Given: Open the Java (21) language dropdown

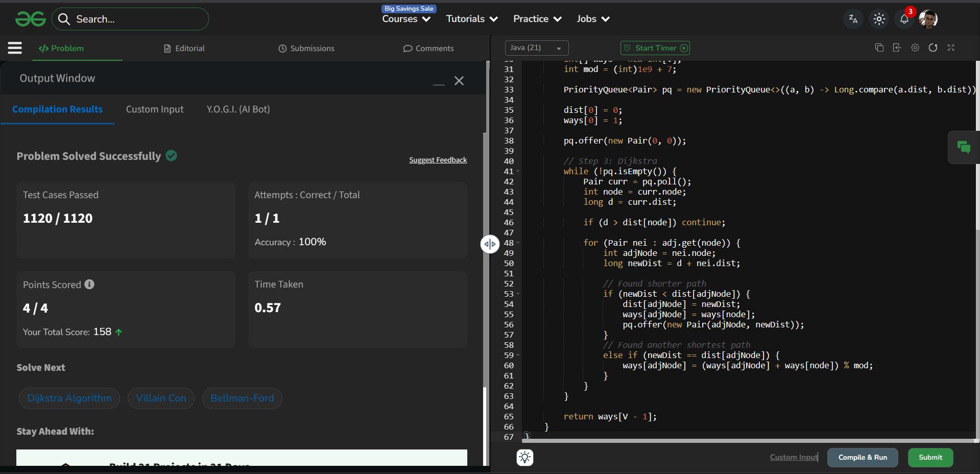Looking at the screenshot, I should [x=536, y=48].
